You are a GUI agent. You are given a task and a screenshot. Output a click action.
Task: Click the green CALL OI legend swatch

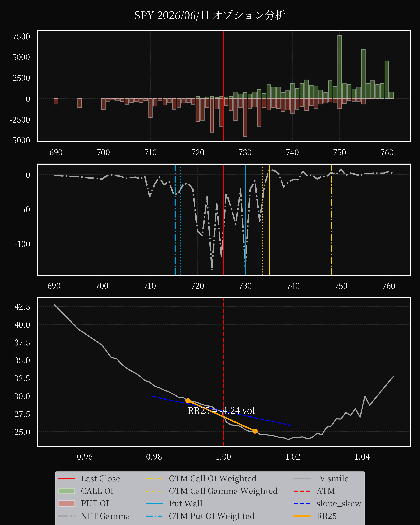tap(66, 491)
